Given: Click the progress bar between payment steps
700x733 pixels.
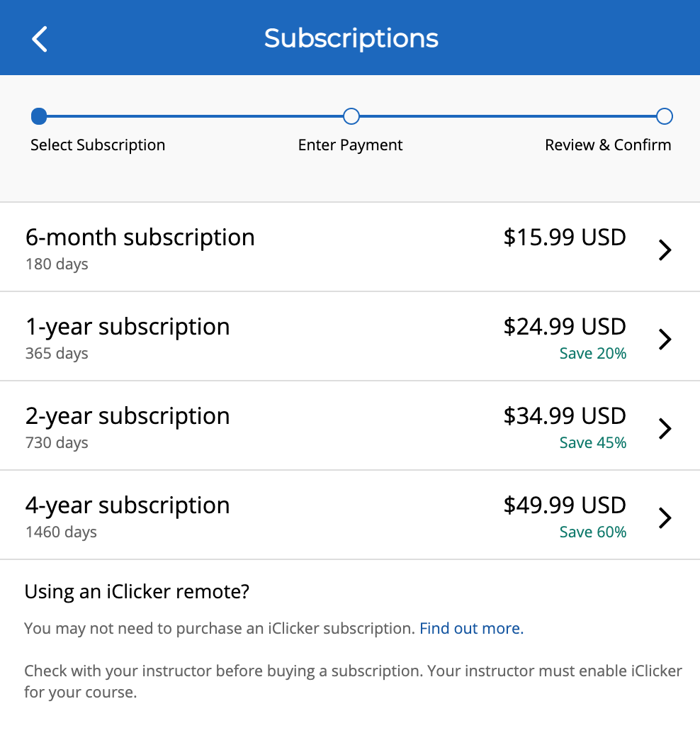Looking at the screenshot, I should point(507,116).
